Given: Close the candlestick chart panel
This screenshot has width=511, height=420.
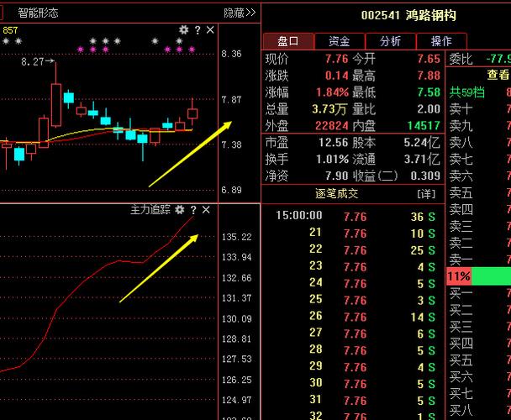Looking at the screenshot, I should [210, 30].
